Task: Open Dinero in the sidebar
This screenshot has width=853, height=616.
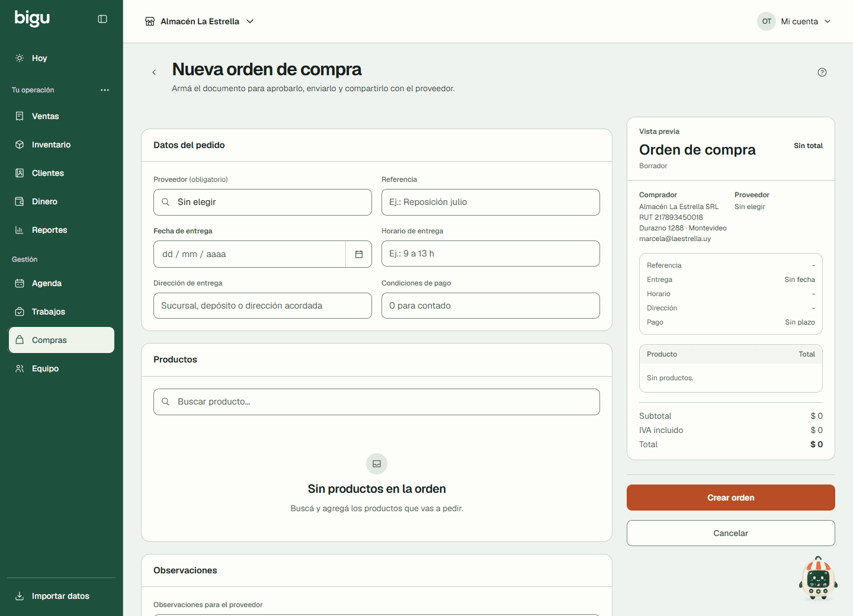Action: pyautogui.click(x=62, y=201)
